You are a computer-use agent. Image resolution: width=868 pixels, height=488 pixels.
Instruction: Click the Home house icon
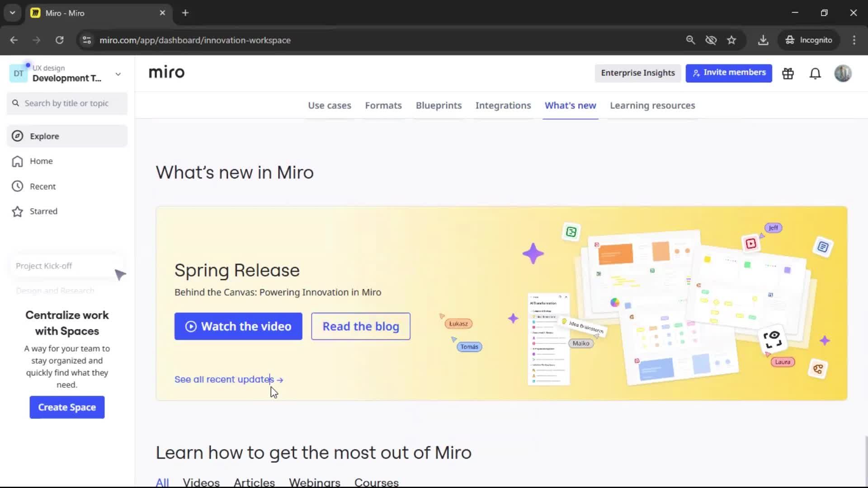(18, 161)
